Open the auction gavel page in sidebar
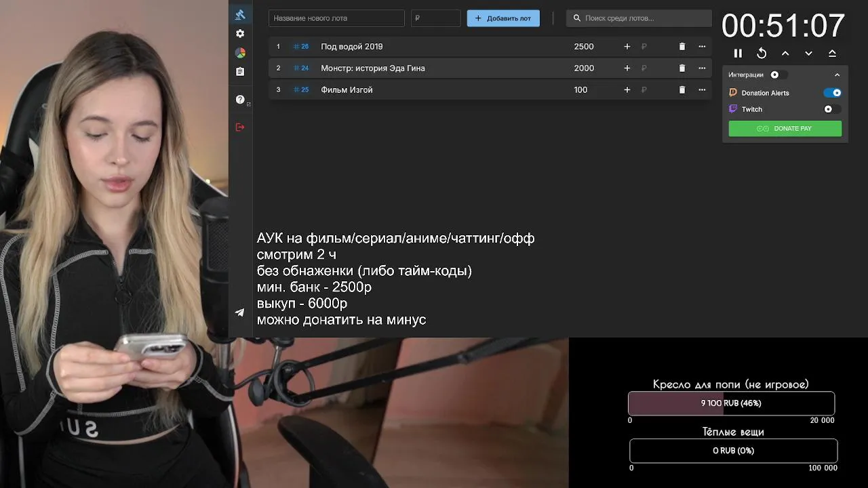 [240, 14]
